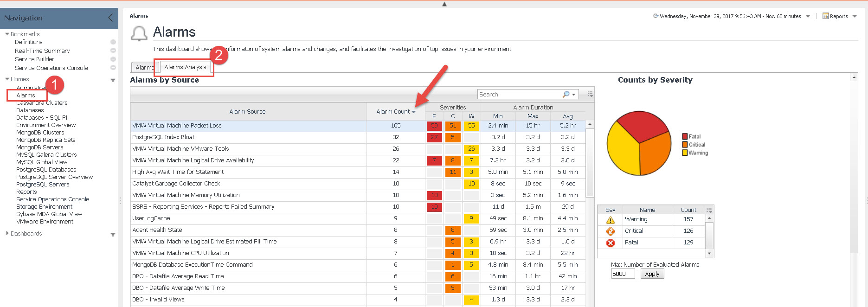This screenshot has width=868, height=307.
Task: Expand the Dashboards tree section
Action: 7,234
